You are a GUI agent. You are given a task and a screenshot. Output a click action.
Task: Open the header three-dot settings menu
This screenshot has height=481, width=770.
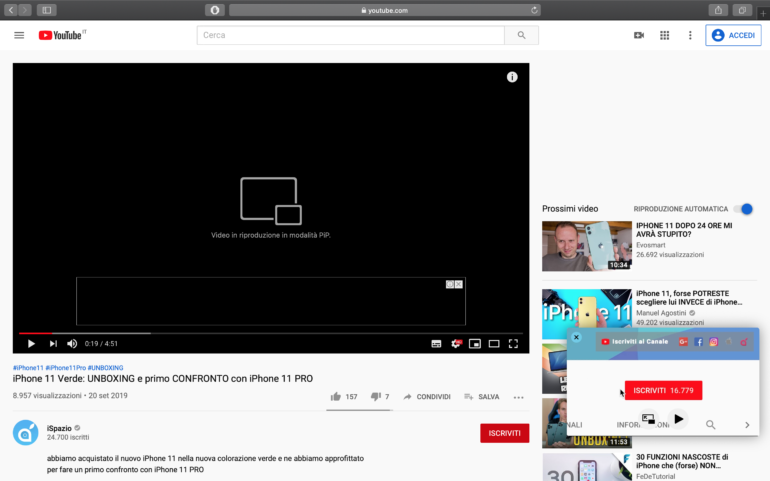click(690, 35)
